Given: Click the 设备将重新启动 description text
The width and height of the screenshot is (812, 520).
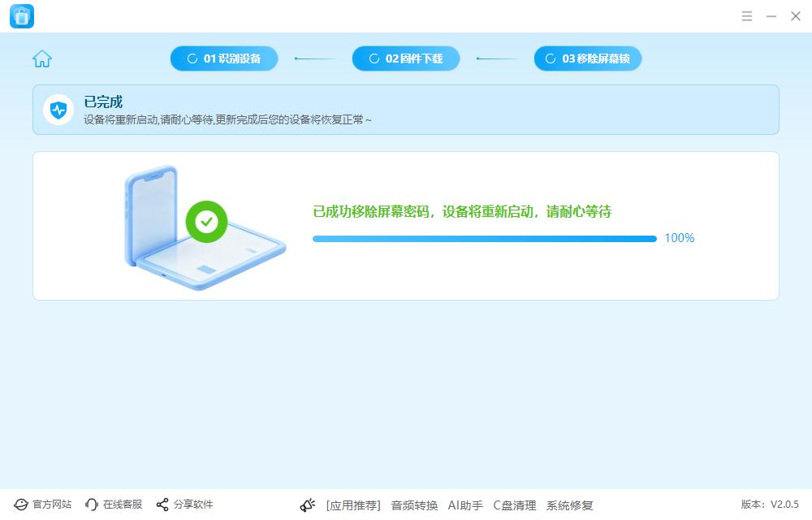Looking at the screenshot, I should pyautogui.click(x=227, y=119).
